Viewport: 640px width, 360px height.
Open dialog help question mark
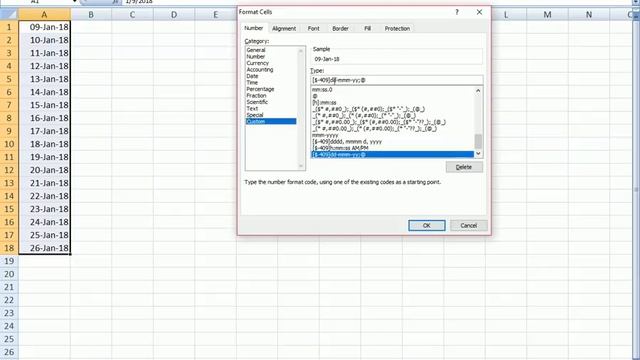[457, 12]
